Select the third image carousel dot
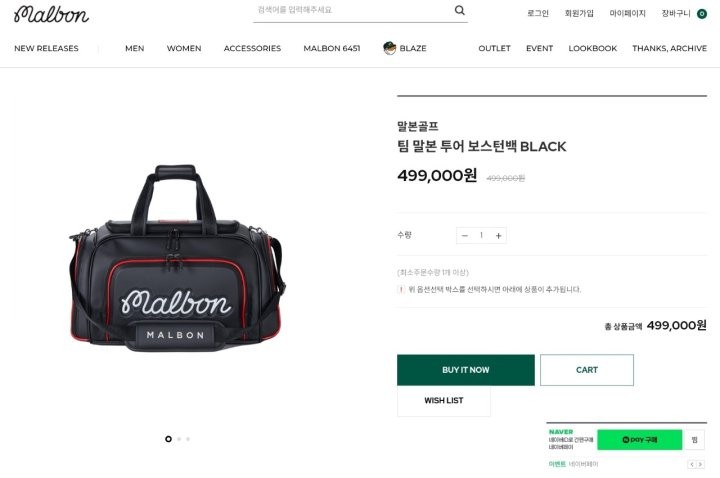The image size is (720, 478). pos(188,439)
